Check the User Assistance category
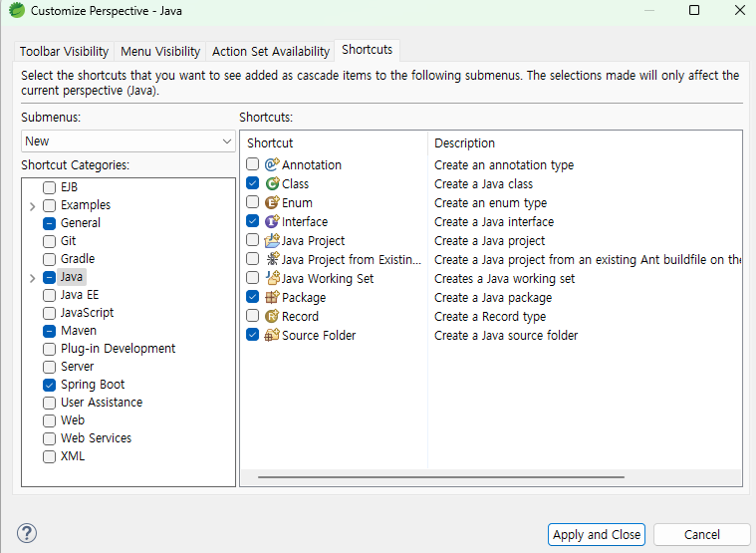Image resolution: width=756 pixels, height=553 pixels. coord(49,403)
